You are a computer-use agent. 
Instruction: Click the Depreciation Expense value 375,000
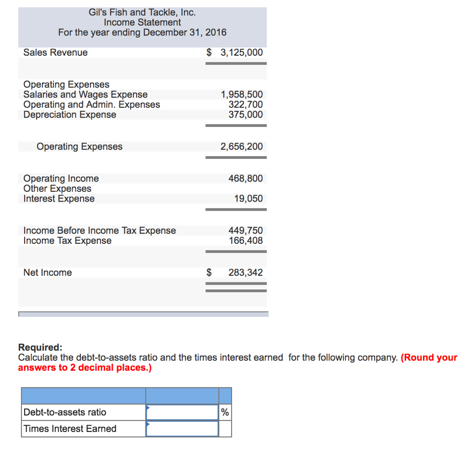tap(247, 115)
